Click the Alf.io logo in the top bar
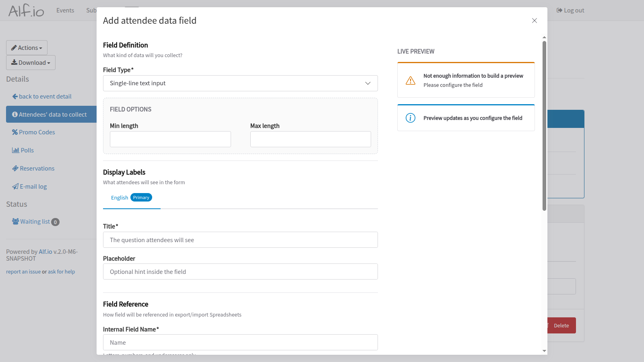Screen dimensions: 644x362 tap(25, 10)
